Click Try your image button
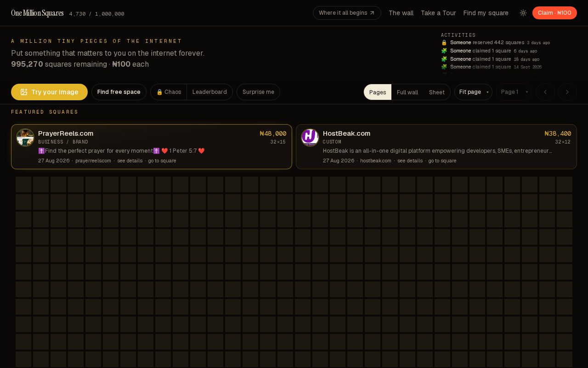Image resolution: width=588 pixels, height=368 pixels. (x=49, y=92)
